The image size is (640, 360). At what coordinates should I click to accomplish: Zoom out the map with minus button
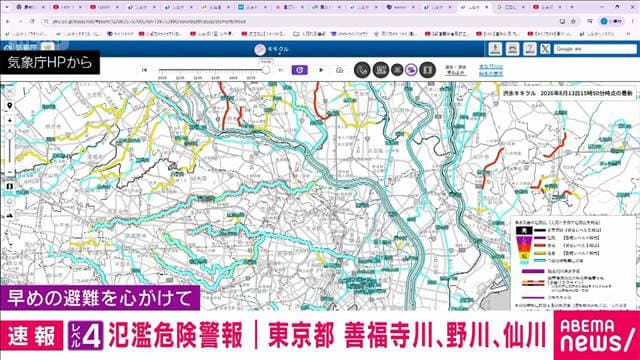[x=10, y=172]
